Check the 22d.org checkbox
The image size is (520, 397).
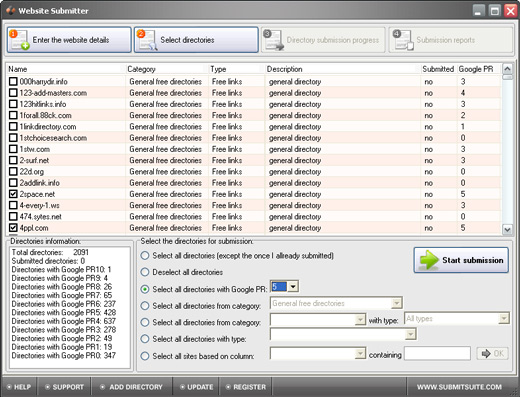(13, 171)
